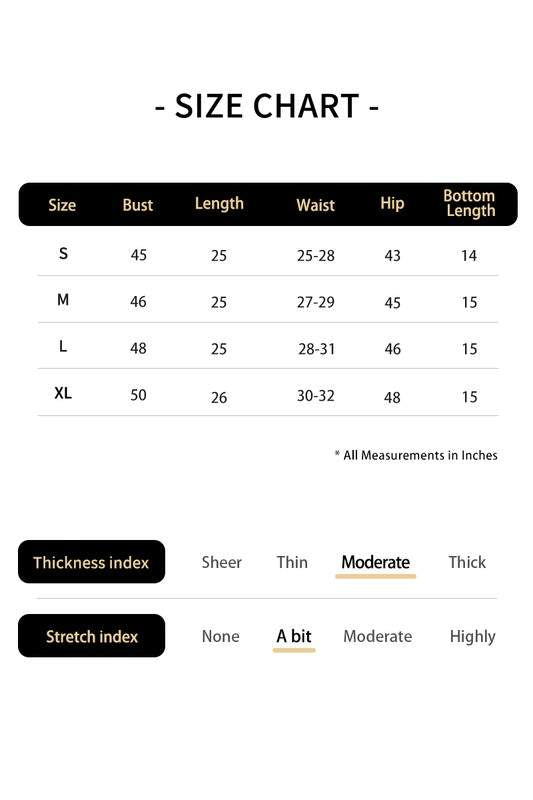This screenshot has width=533, height=800.
Task: Click the All Measurements in Inches note
Action: pyautogui.click(x=416, y=455)
